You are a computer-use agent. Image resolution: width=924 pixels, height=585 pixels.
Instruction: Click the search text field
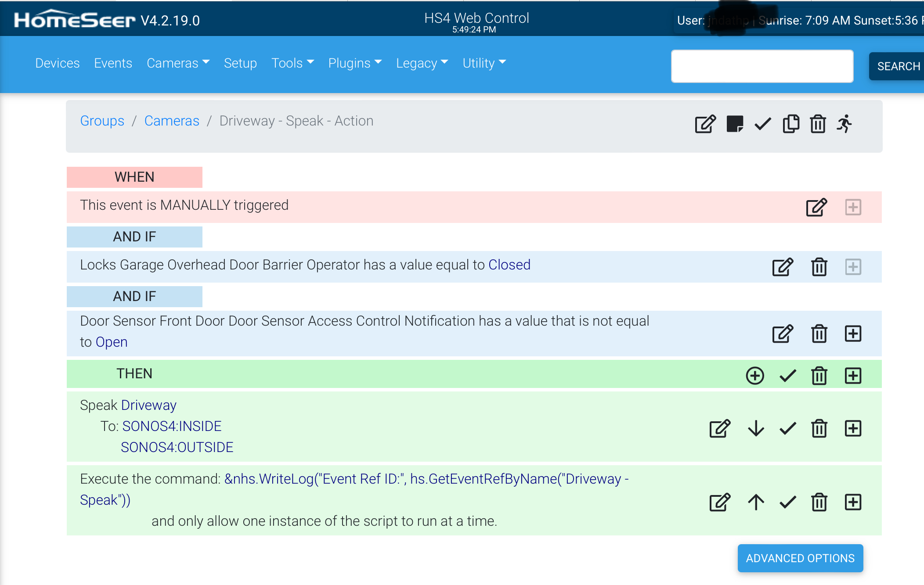point(762,66)
